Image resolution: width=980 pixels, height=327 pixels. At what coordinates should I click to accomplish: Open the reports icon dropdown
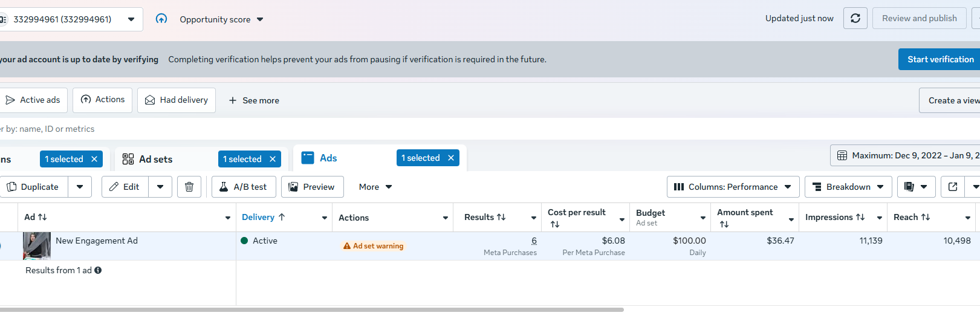[916, 187]
